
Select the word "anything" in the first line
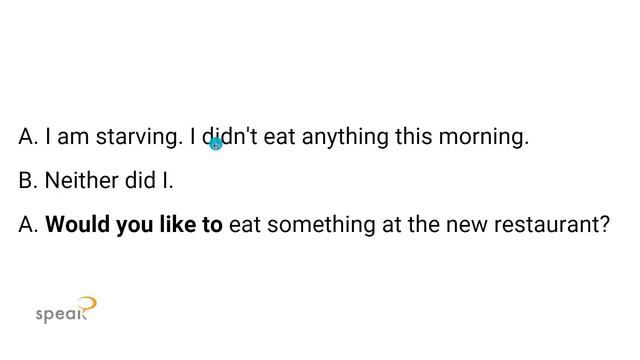pos(345,137)
